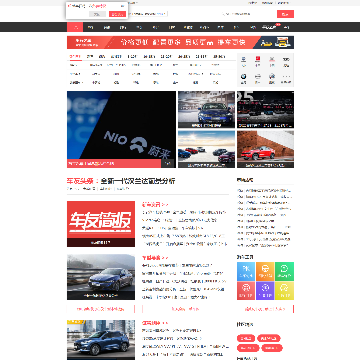The height and width of the screenshot is (360, 360).
Task: Open the purple car tool tile
Action: (x=265, y=291)
